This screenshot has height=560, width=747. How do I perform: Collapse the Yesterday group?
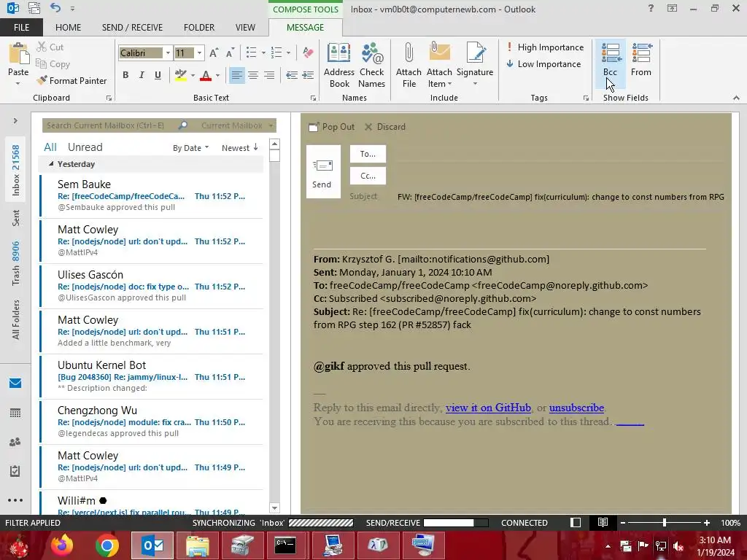tap(51, 163)
